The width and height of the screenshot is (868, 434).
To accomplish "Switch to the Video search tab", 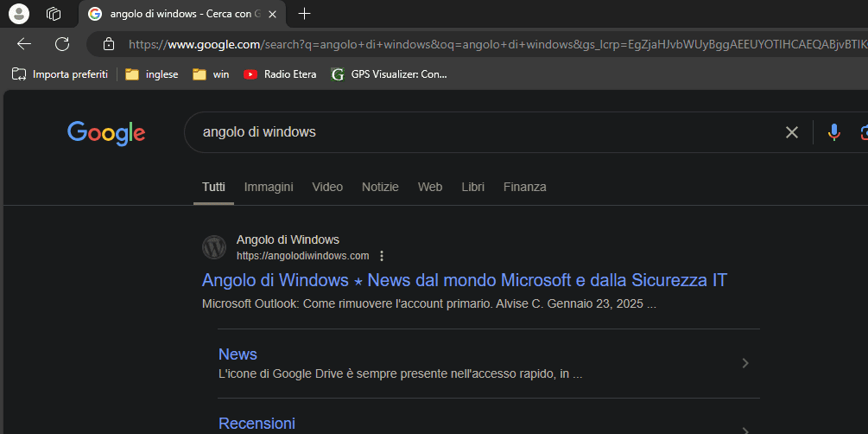I will [327, 187].
